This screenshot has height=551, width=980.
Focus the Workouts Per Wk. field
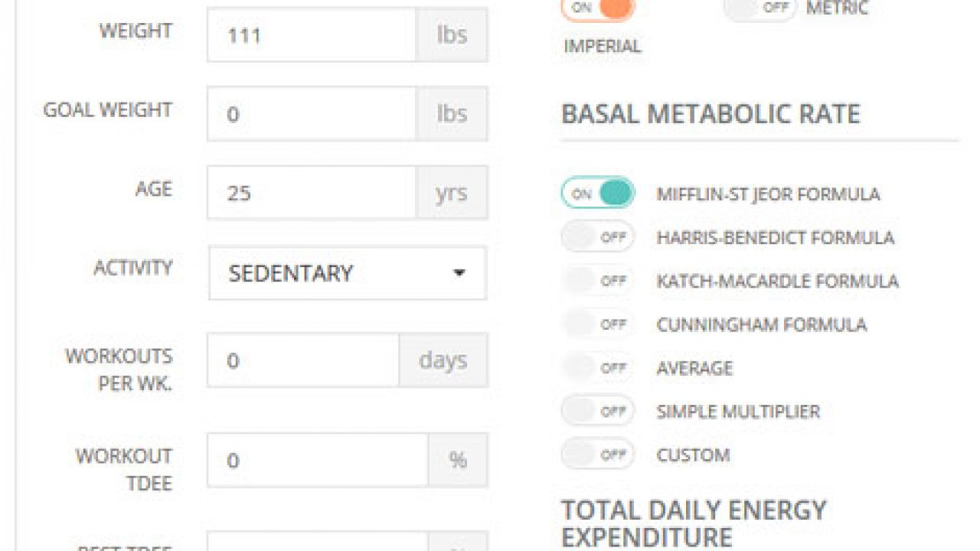tap(303, 360)
